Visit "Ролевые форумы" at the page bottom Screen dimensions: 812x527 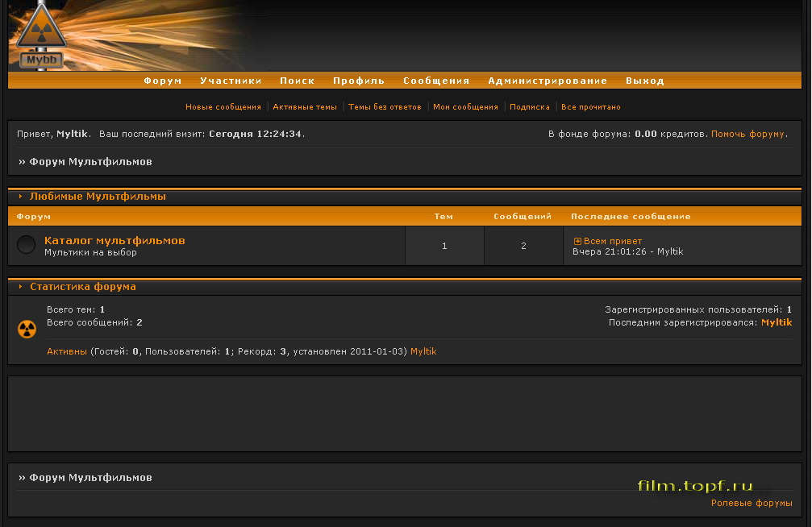pyautogui.click(x=752, y=501)
